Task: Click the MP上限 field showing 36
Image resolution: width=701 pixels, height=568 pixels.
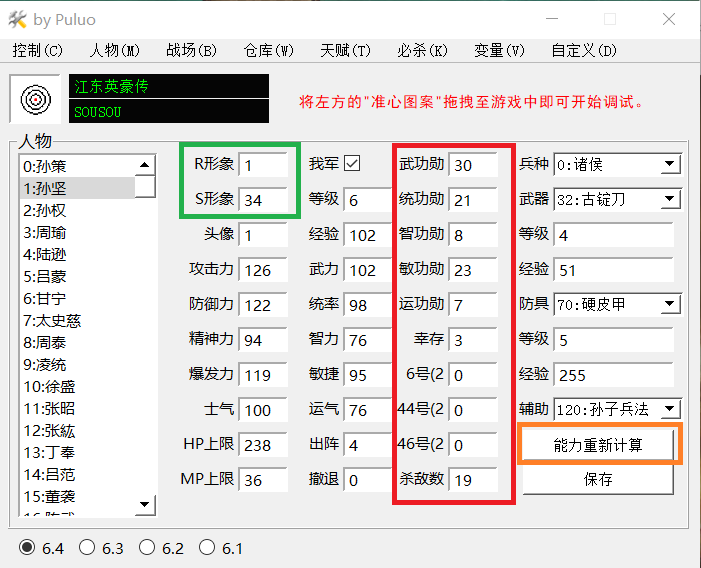Action: pos(263,480)
